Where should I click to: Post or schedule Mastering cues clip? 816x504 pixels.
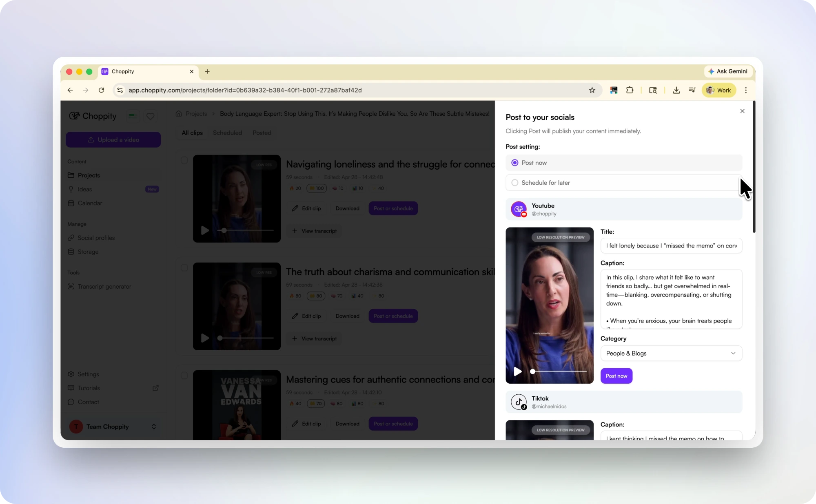pyautogui.click(x=393, y=424)
